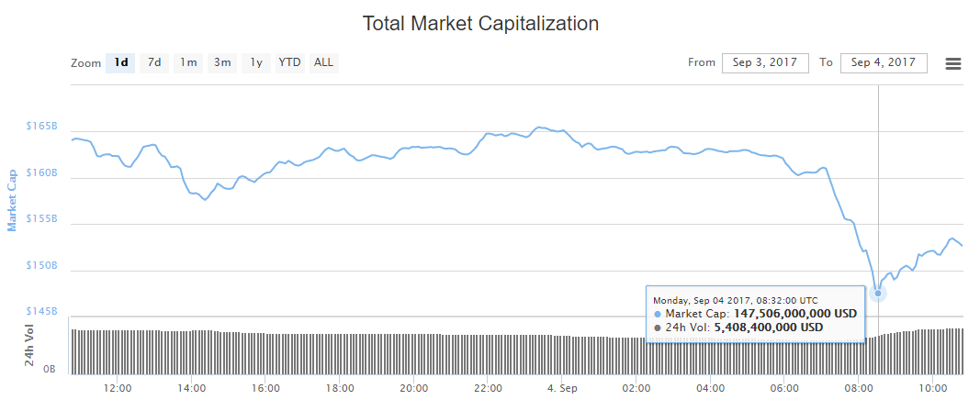Click the highlighted market cap data point

point(878,294)
